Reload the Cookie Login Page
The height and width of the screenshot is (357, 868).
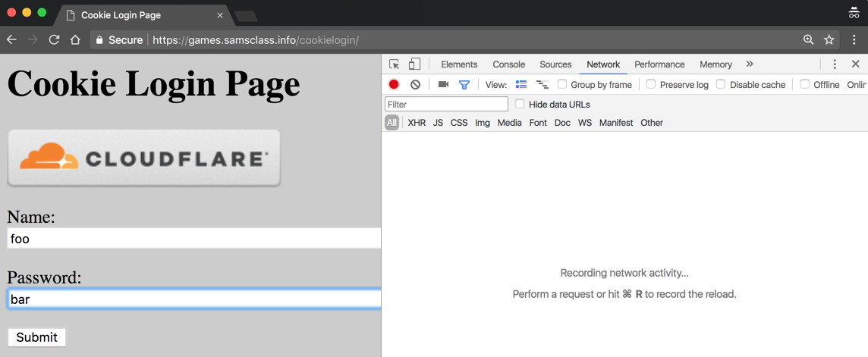(x=55, y=39)
